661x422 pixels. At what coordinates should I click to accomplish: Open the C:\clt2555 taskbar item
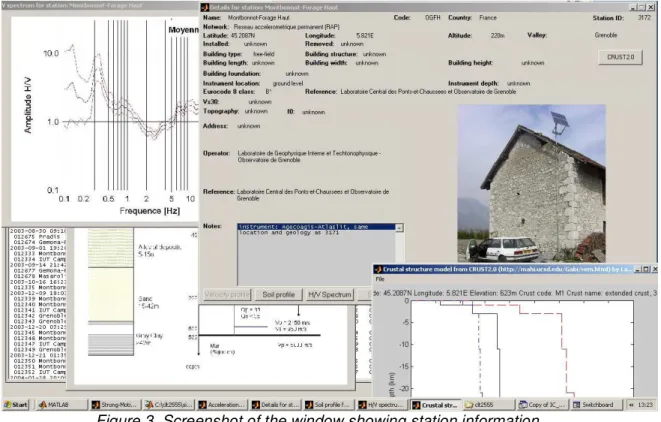click(x=169, y=405)
